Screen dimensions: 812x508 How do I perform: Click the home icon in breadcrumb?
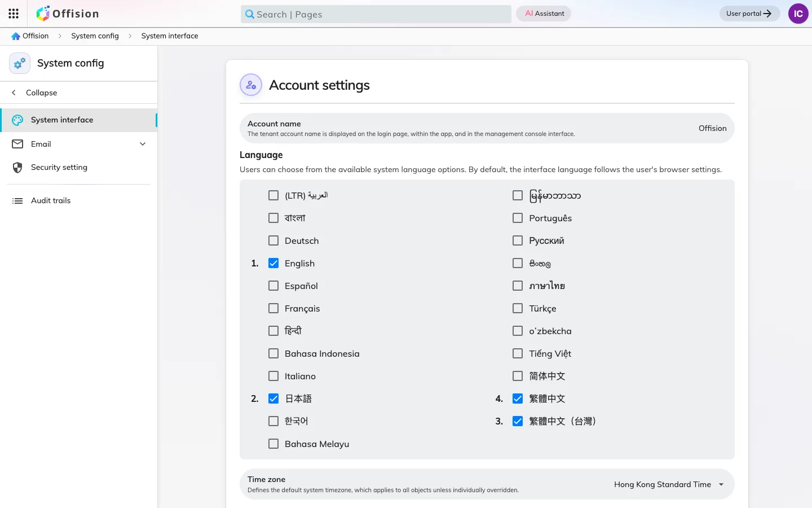16,36
